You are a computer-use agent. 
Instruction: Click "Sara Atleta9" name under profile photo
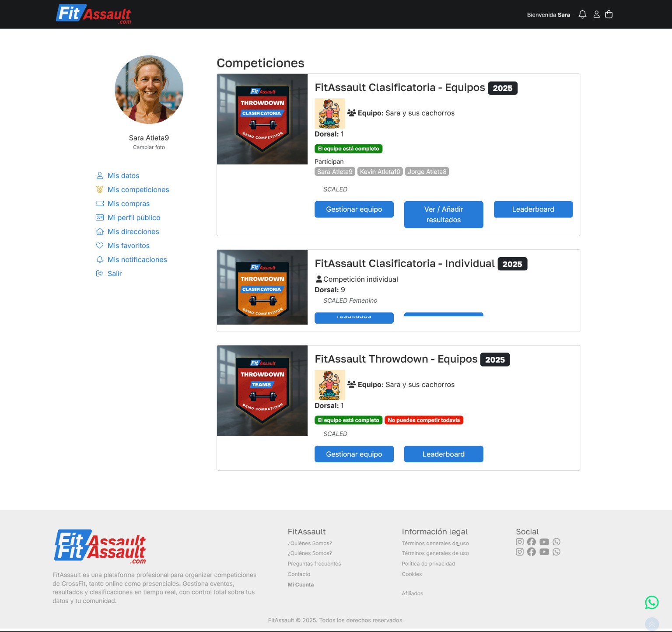(149, 138)
